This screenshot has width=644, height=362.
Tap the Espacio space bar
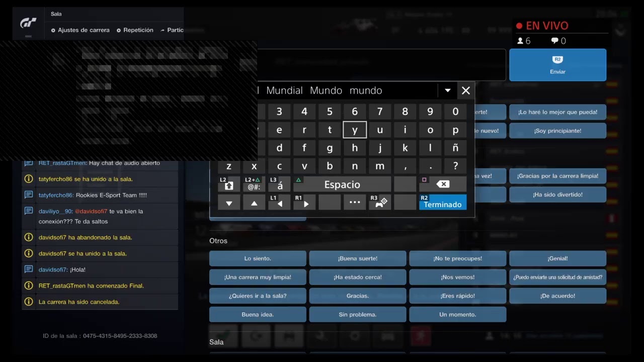pos(342,184)
